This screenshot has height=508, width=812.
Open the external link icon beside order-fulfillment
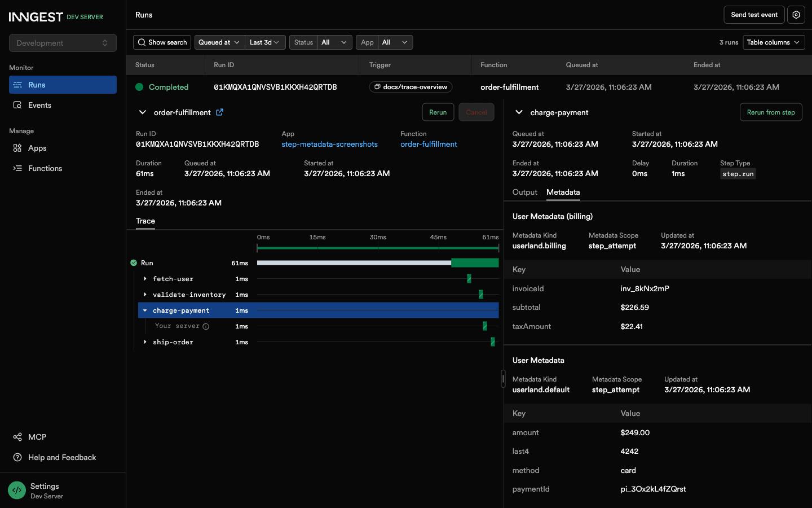tap(219, 112)
